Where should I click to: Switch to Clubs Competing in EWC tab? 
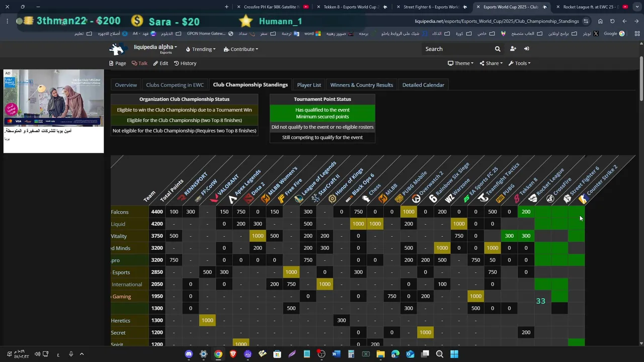pos(175,85)
